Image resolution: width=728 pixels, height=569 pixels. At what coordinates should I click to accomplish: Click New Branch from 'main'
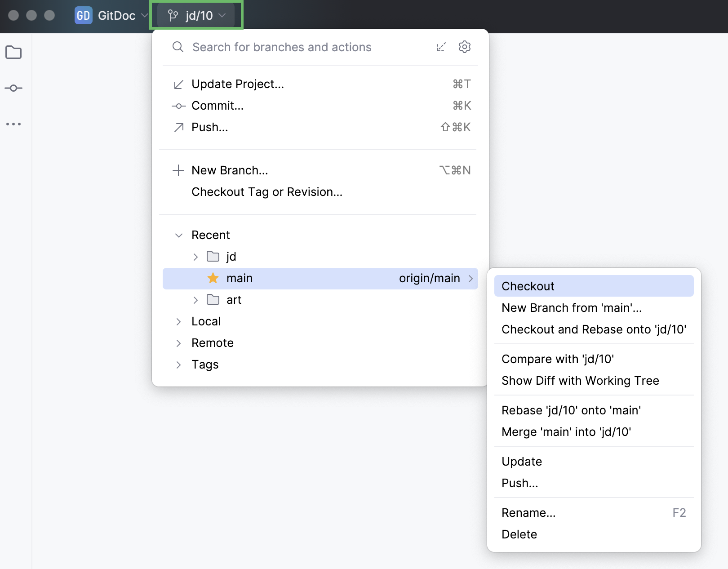point(571,308)
